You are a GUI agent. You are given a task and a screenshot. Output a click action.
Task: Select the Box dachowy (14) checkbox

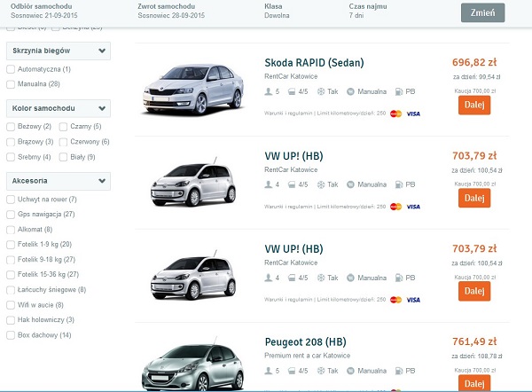pyautogui.click(x=11, y=334)
